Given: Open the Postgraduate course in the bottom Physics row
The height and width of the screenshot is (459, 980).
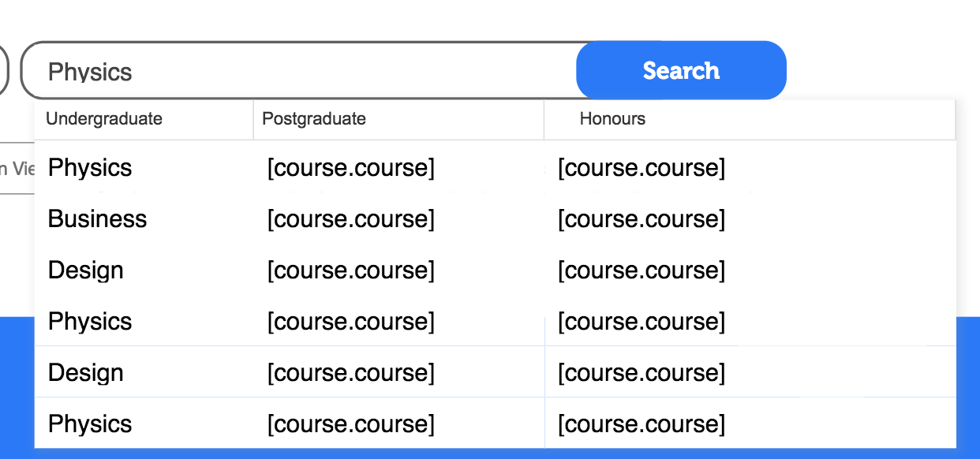Looking at the screenshot, I should (x=351, y=424).
